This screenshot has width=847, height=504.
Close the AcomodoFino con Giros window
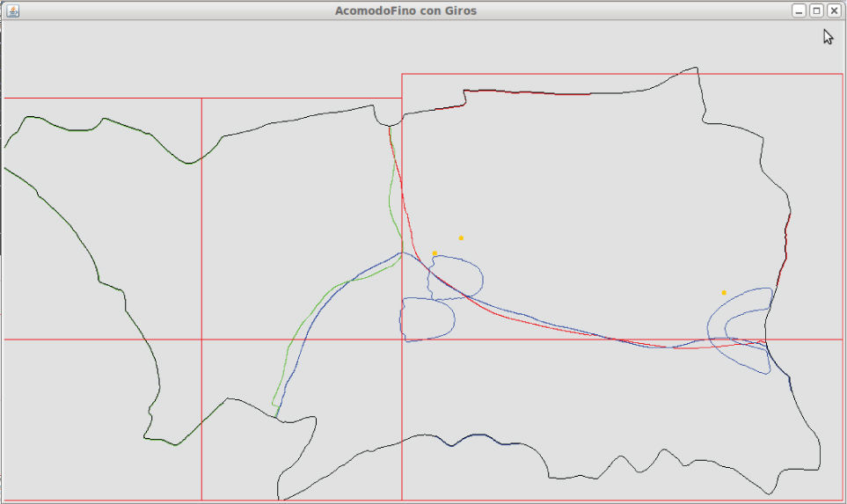pos(834,11)
